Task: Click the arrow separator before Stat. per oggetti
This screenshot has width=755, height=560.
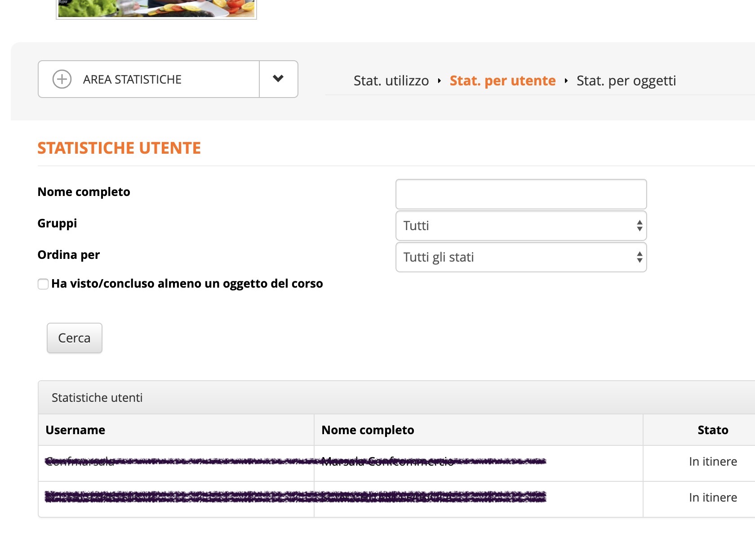Action: (566, 81)
